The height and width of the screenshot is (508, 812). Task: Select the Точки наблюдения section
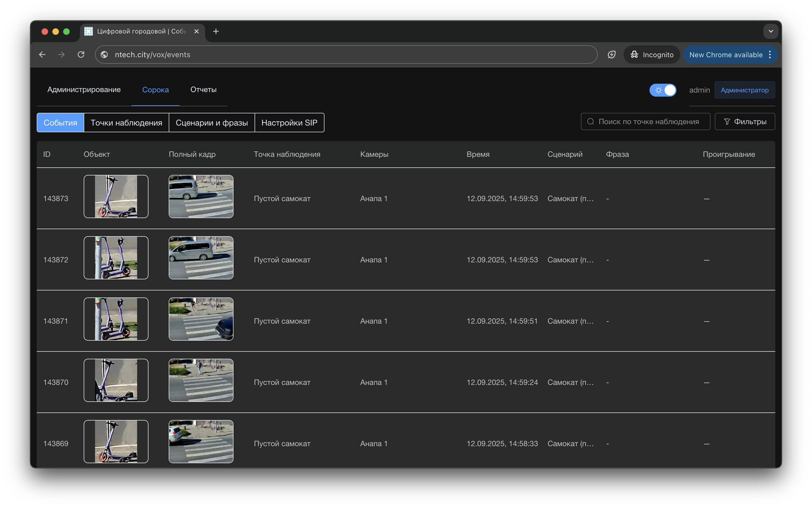click(x=126, y=123)
